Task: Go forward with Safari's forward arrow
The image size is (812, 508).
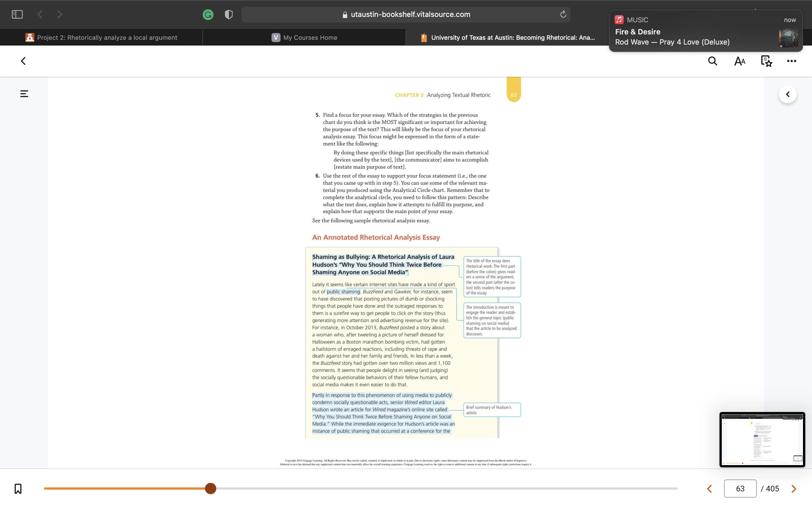Action: 60,14
